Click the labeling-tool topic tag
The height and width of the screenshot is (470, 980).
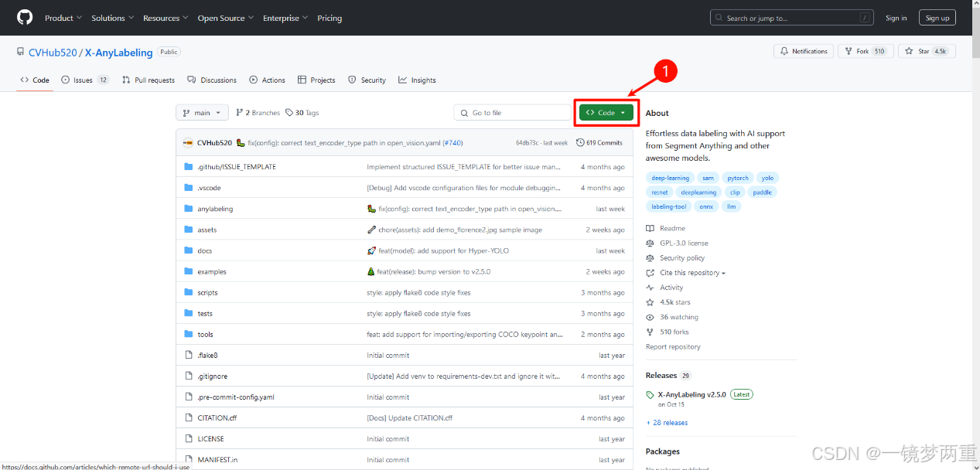[668, 206]
